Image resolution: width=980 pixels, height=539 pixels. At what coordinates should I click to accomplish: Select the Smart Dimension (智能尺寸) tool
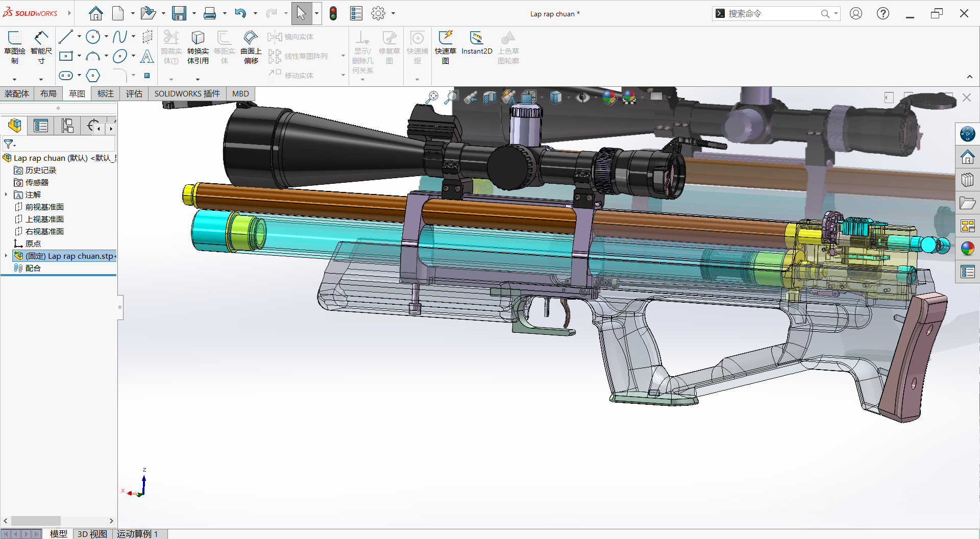tap(41, 46)
